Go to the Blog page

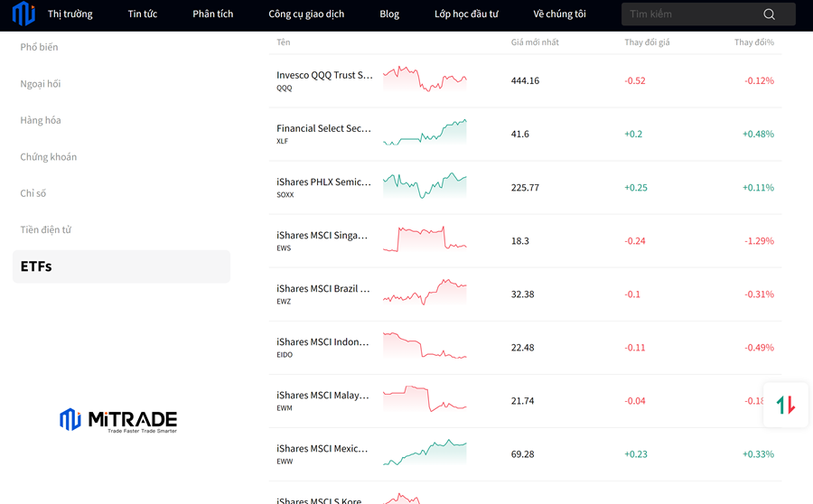(x=389, y=14)
